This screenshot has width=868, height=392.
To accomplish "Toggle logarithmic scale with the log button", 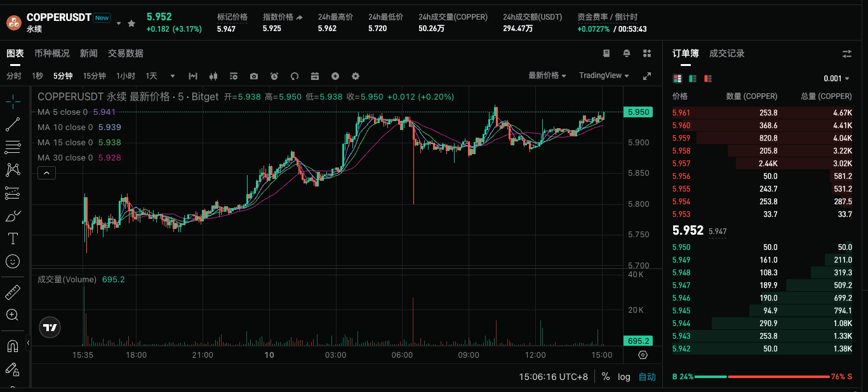I will (624, 376).
